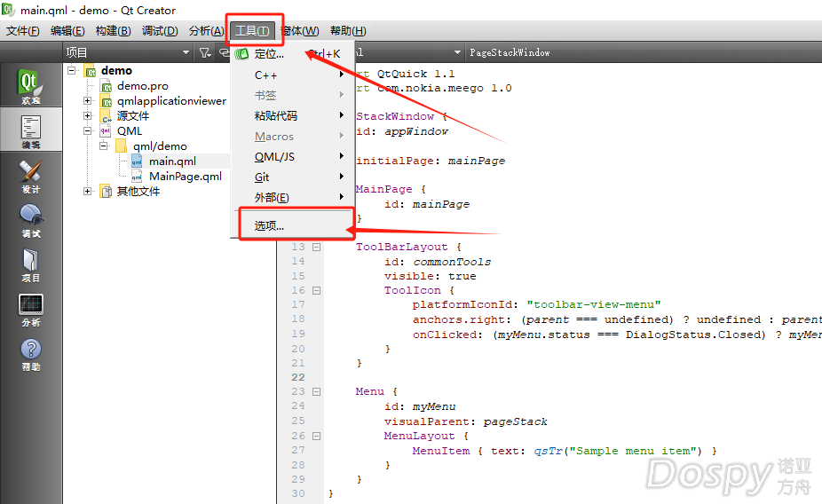This screenshot has height=504, width=822.
Task: Click the main.qml file icon
Action: [137, 161]
